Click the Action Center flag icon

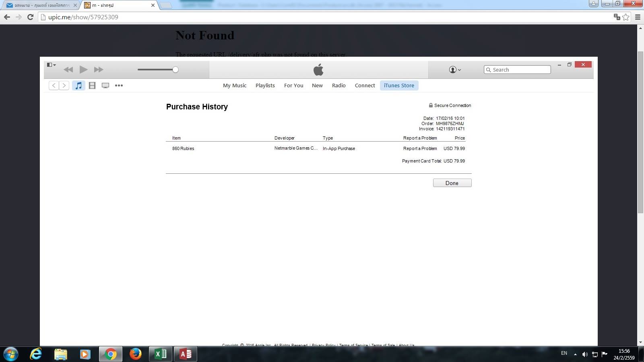click(x=604, y=354)
